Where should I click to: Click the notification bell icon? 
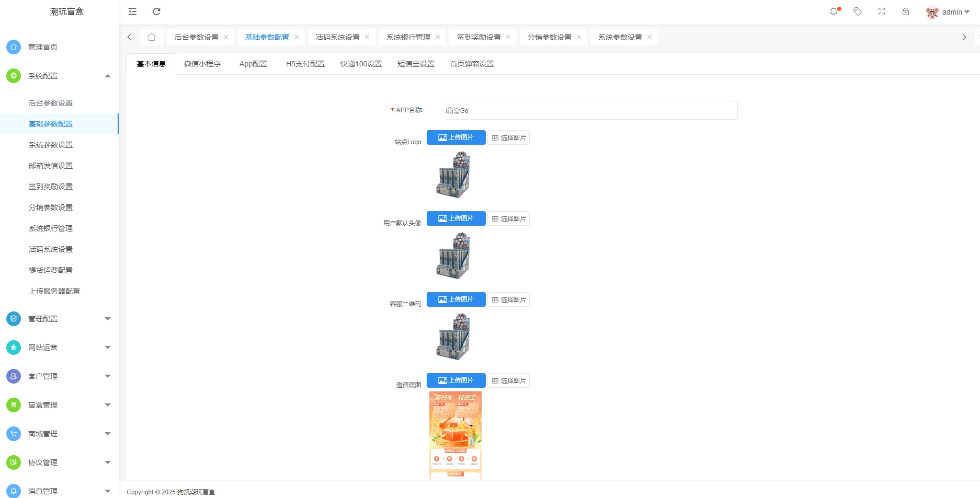(834, 11)
